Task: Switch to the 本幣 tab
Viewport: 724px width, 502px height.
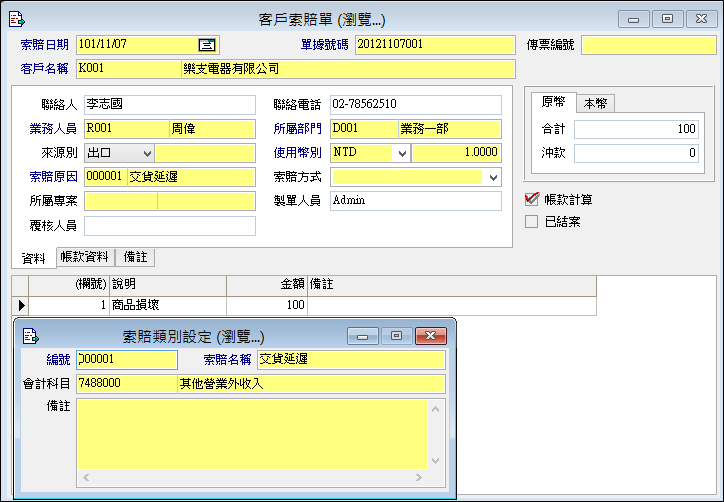Action: tap(598, 103)
